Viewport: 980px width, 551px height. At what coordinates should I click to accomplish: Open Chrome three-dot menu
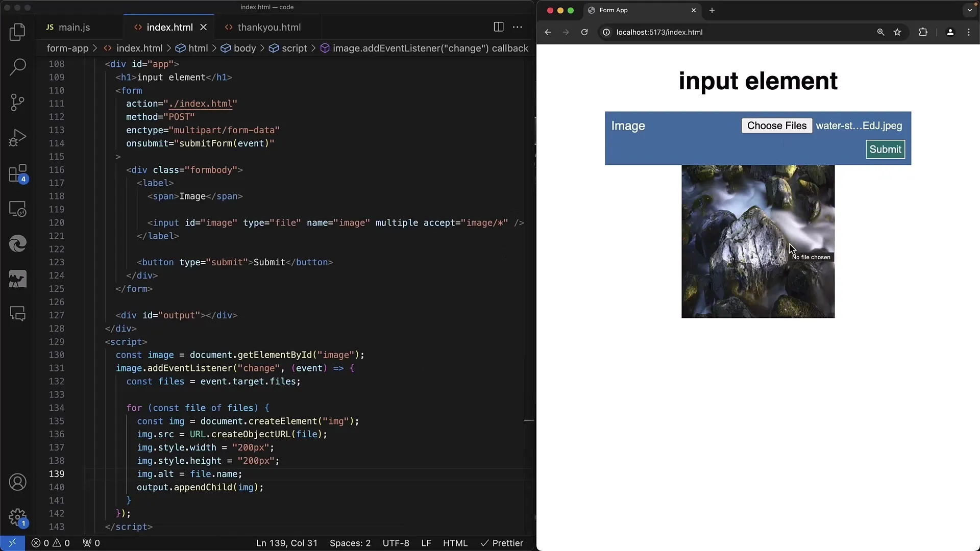969,32
